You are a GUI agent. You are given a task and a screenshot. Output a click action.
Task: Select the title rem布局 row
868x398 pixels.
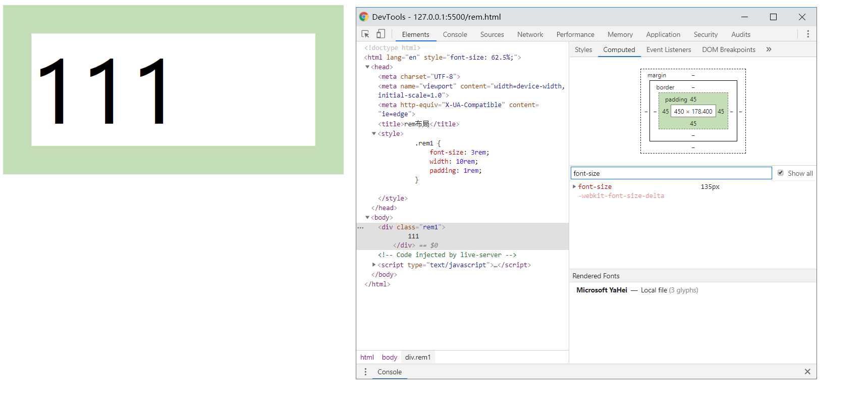(418, 124)
